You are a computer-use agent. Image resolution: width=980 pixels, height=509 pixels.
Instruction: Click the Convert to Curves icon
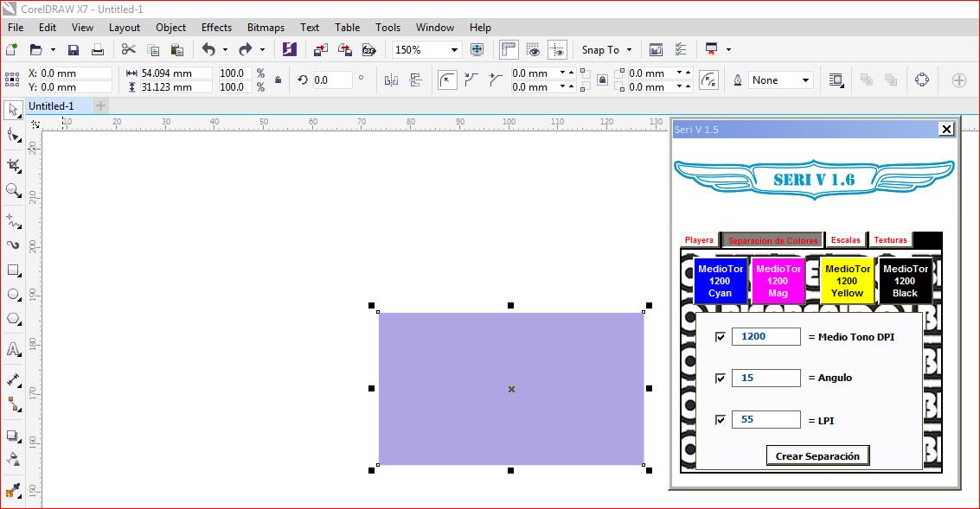pos(922,80)
